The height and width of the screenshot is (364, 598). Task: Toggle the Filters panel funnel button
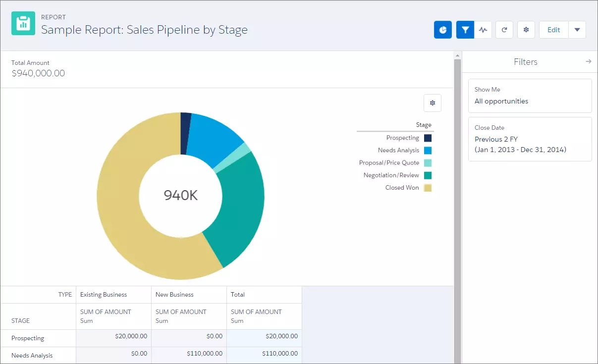[465, 30]
